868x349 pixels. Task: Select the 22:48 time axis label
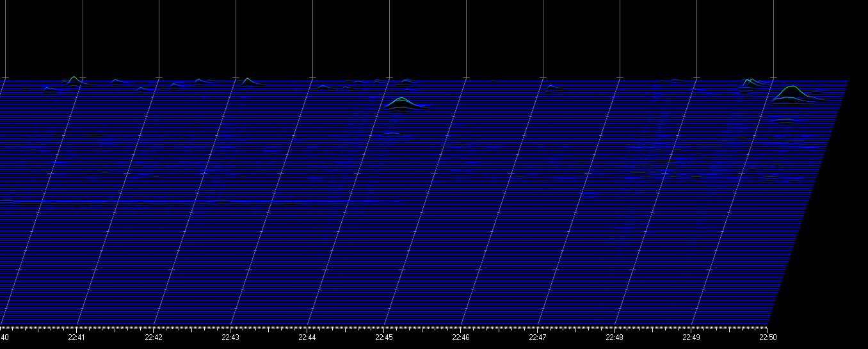(x=615, y=337)
